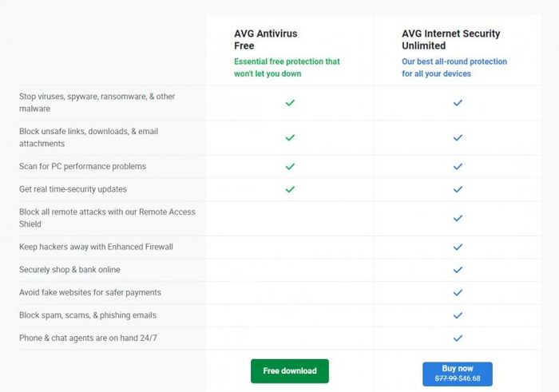Select the AVG Antivirus Free heading
This screenshot has width=559, height=392.
click(x=268, y=40)
